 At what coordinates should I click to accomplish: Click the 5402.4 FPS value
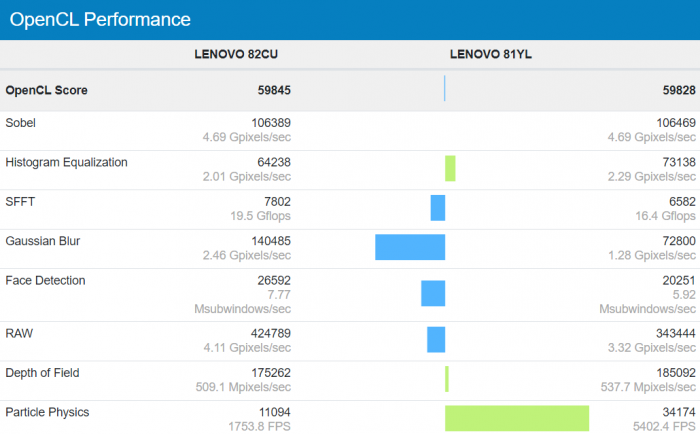tap(664, 427)
